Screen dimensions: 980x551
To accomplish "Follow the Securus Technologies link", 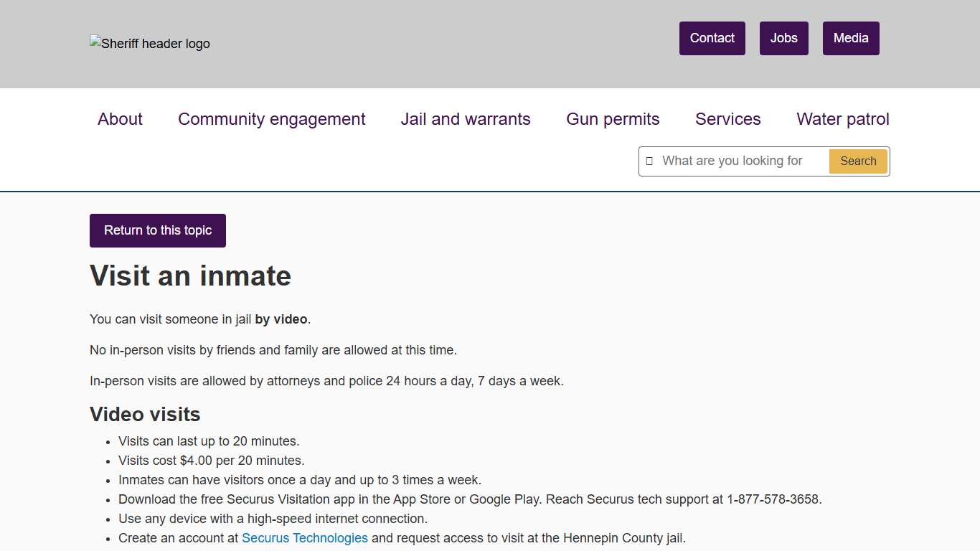I will click(x=304, y=538).
